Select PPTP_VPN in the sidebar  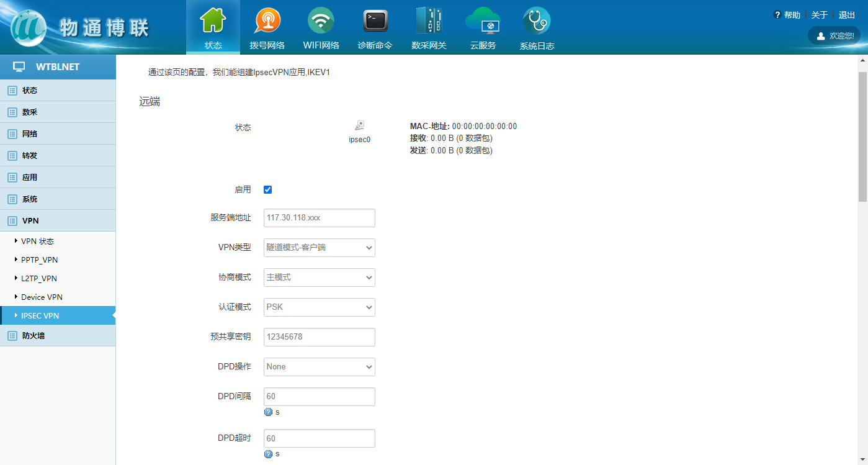(x=40, y=260)
